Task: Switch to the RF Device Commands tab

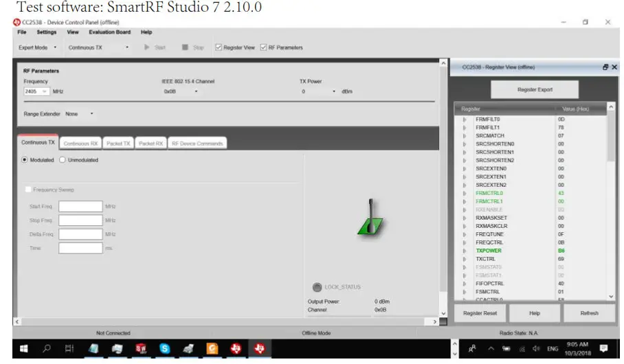Action: point(197,144)
